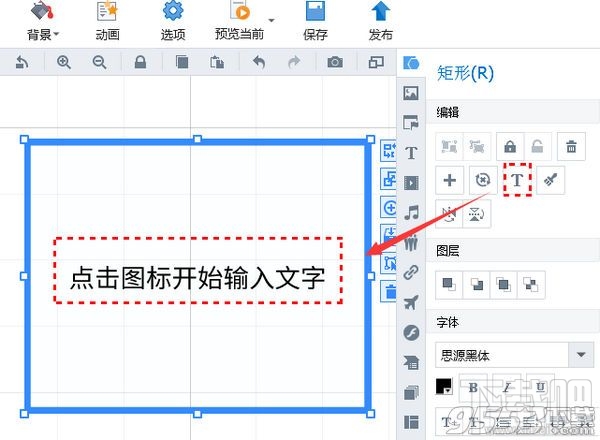
Task: Select the sidebar T text tool
Action: [x=411, y=153]
